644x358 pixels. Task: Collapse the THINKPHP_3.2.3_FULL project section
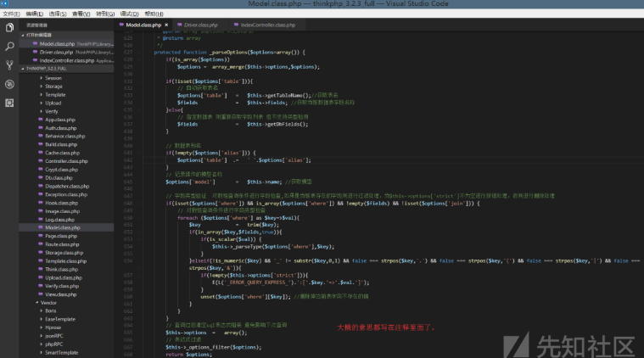23,69
